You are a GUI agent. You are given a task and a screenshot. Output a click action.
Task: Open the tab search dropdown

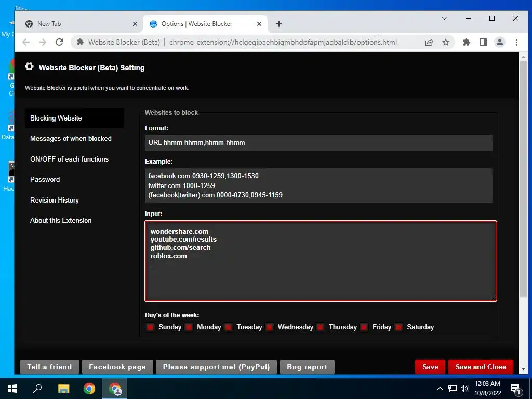click(444, 18)
